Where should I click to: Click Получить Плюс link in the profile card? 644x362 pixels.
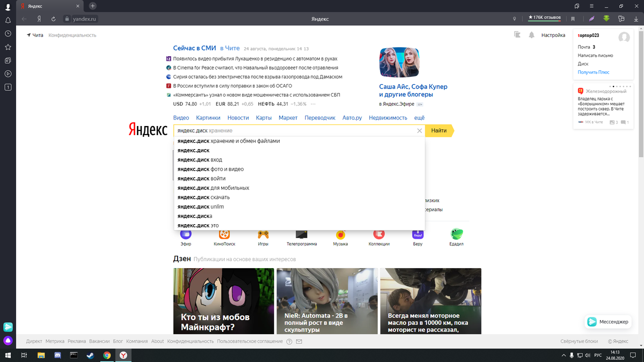594,72
